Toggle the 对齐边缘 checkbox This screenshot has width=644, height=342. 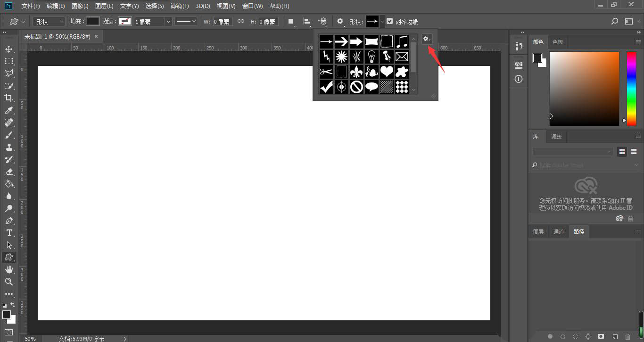[x=390, y=21]
